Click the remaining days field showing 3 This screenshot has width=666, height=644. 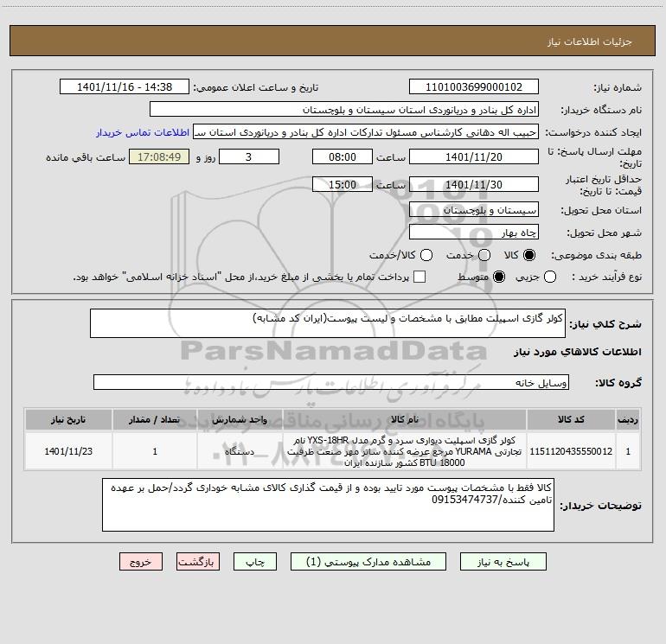(x=249, y=156)
